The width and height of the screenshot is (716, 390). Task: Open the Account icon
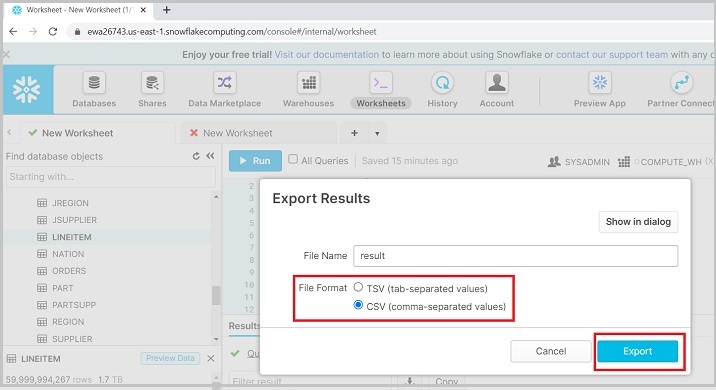click(x=496, y=83)
